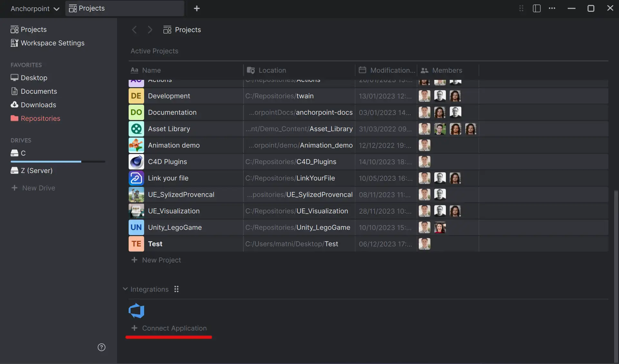Click the navigate back arrow

(x=134, y=30)
